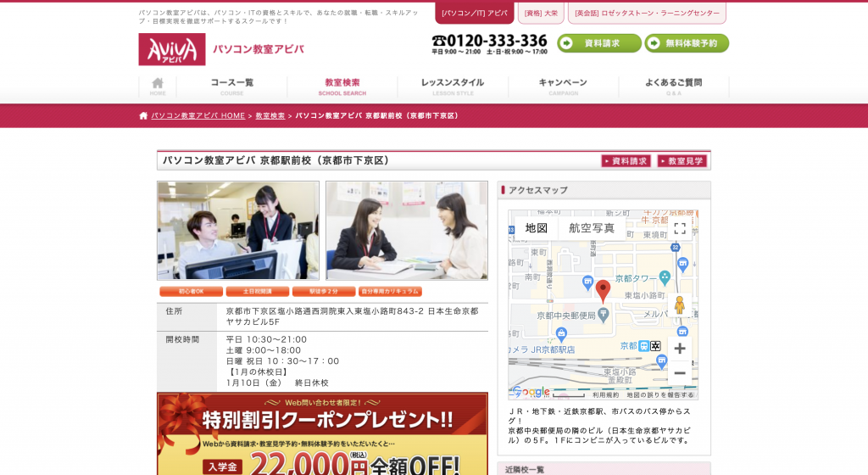
Task: Select the Street View pegman icon
Action: click(680, 305)
